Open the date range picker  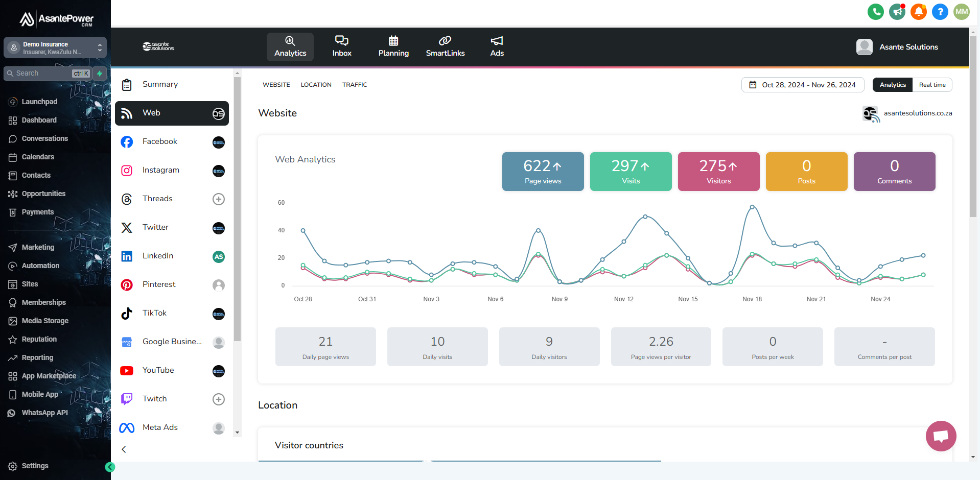pyautogui.click(x=802, y=85)
